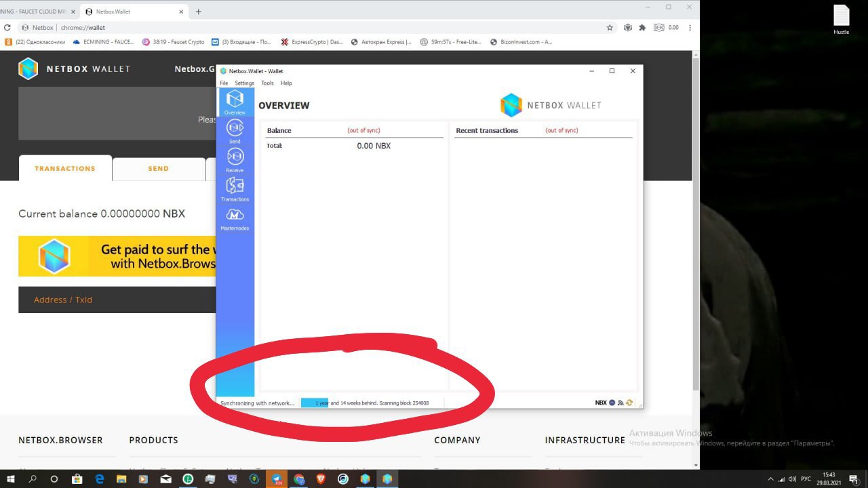Open the 38:19 - Faucet Crypto bookmark
Viewport: 868px width, 488px height.
pyautogui.click(x=173, y=41)
